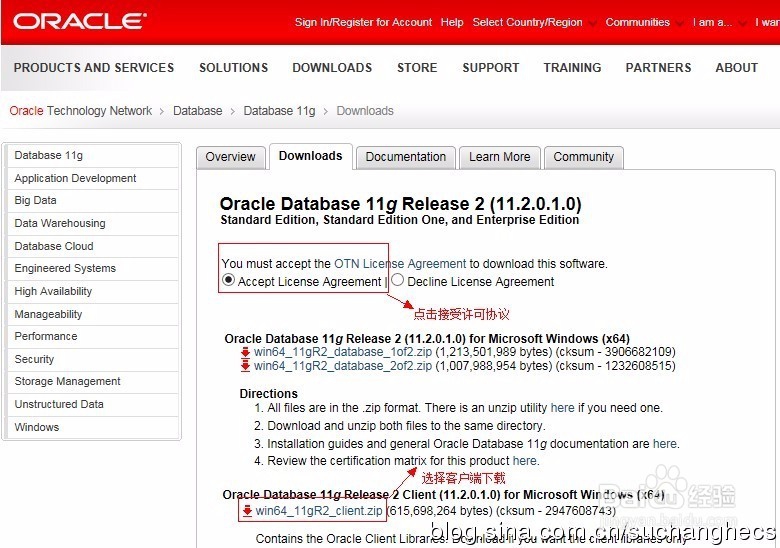Open STORE menu

[x=417, y=68]
